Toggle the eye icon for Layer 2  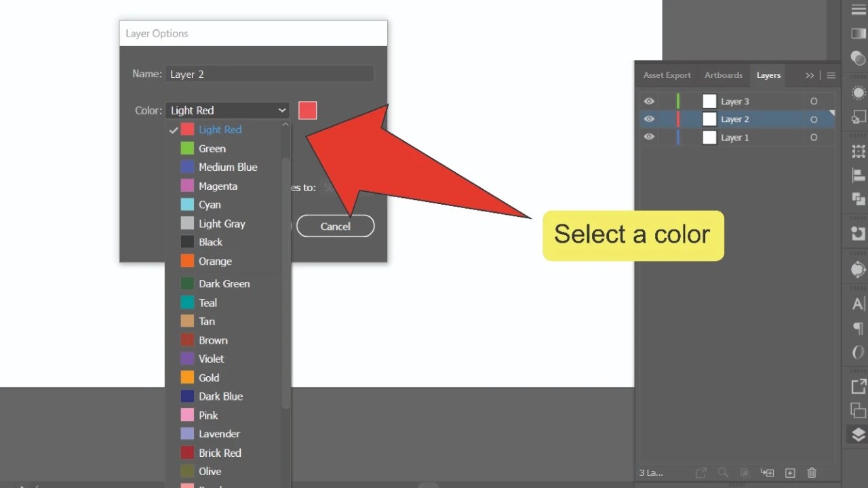[648, 119]
